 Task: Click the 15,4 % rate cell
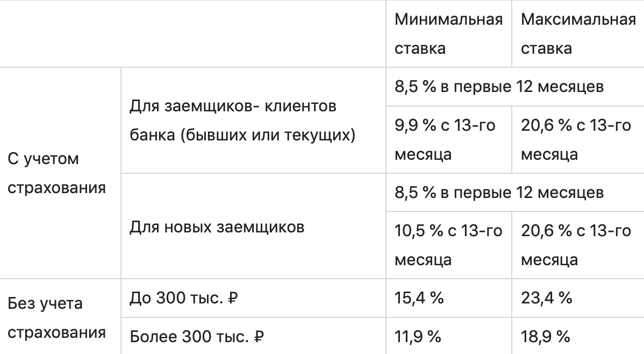(x=419, y=298)
